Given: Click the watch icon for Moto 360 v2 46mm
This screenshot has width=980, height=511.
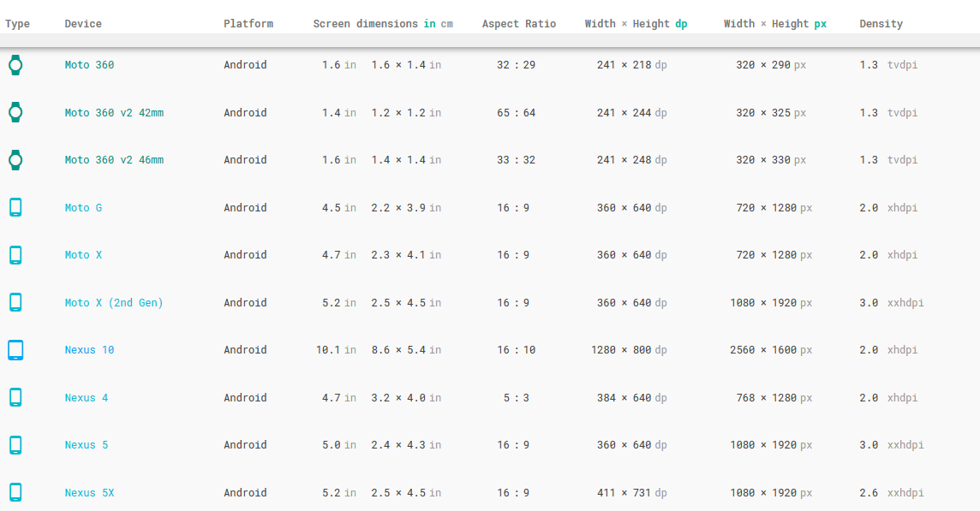Looking at the screenshot, I should point(15,160).
